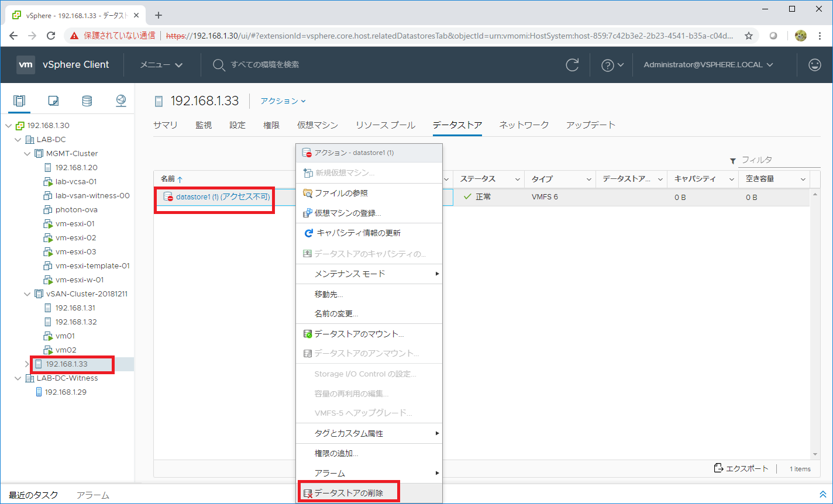Switch to ネットワーク tab
Screen dimensions: 833x504
[x=524, y=125]
